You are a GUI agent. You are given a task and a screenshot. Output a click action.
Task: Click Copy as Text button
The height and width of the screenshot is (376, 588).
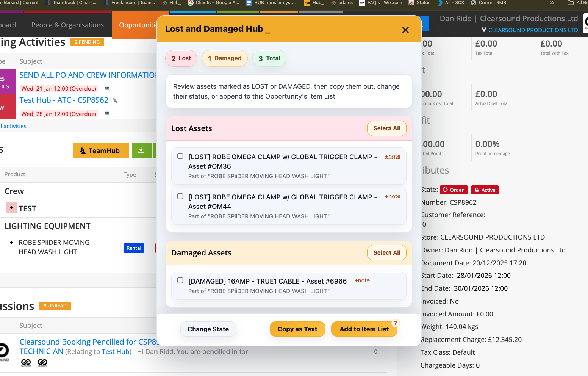point(297,329)
